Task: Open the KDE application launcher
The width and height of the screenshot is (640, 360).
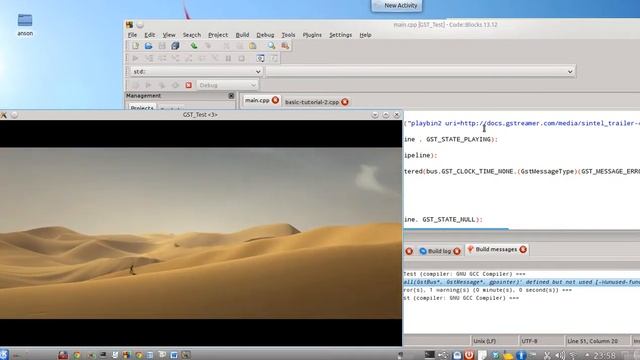Action: (4, 354)
